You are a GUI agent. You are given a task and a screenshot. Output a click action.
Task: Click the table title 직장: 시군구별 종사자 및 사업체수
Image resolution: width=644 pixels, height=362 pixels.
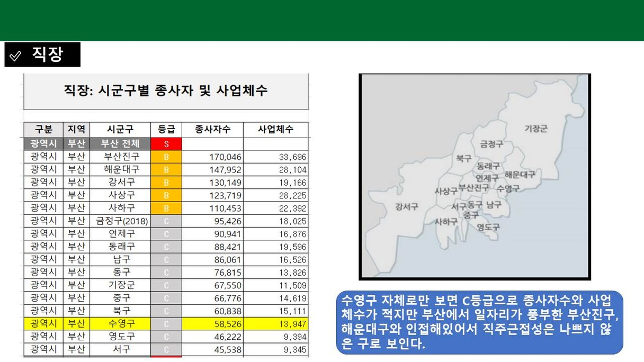click(x=166, y=91)
